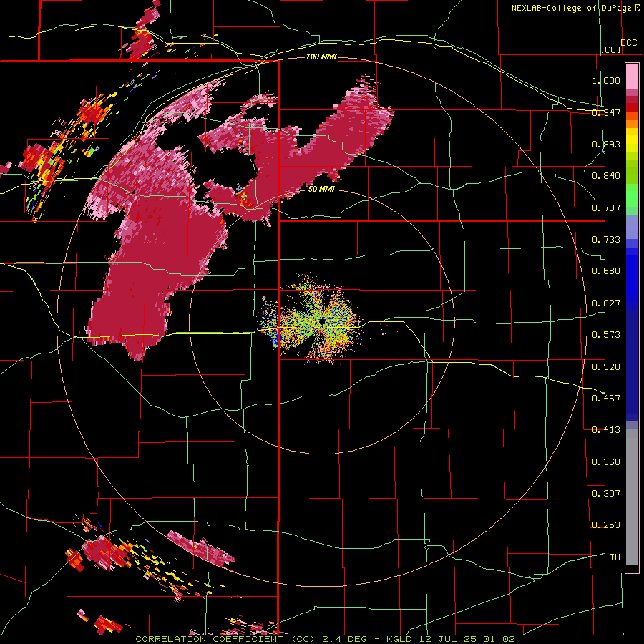This screenshot has width=644, height=644.
Task: Click the 0.627 legend value
Action: pos(606,303)
